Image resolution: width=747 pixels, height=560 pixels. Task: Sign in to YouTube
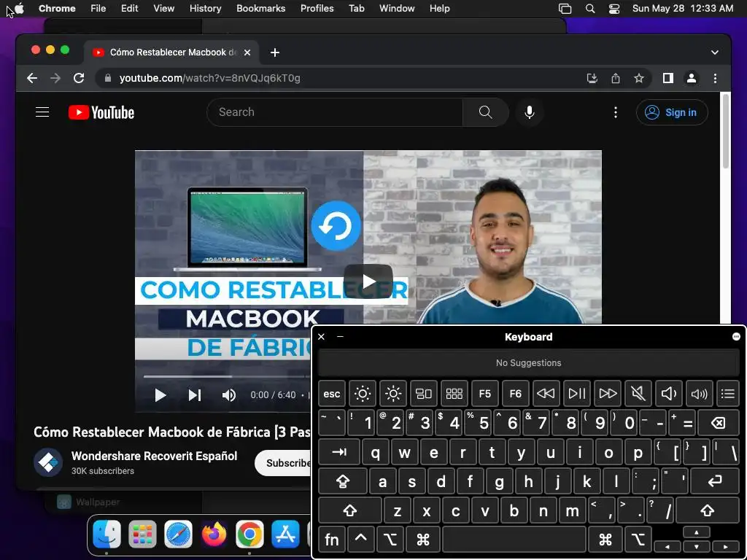(x=672, y=112)
